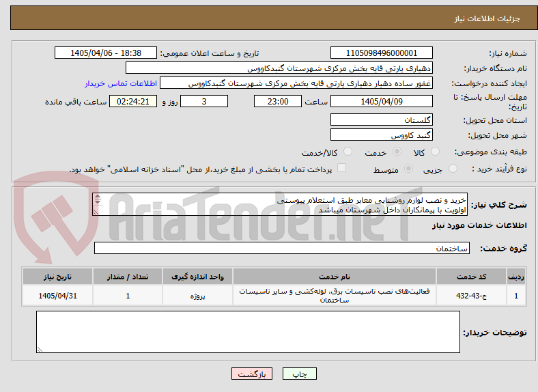The width and height of the screenshot is (538, 392).
Task: Click the تاریخ نیاز column header
Action: click(x=57, y=277)
